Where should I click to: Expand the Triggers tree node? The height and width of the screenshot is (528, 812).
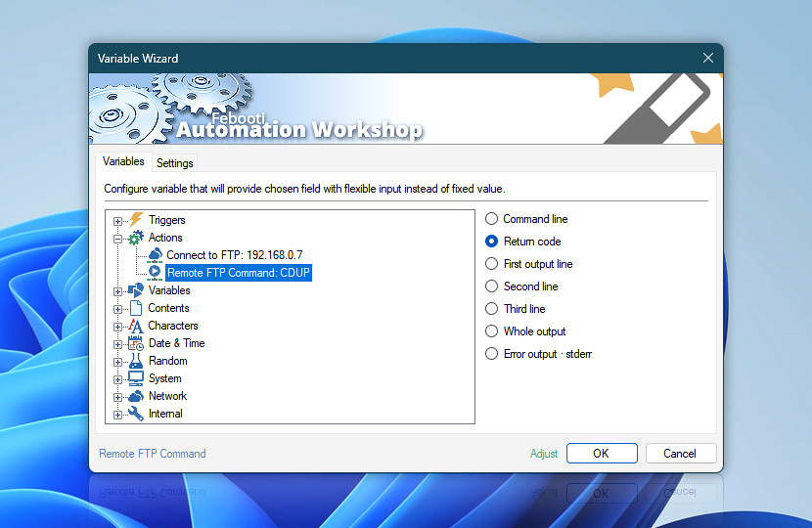point(117,222)
